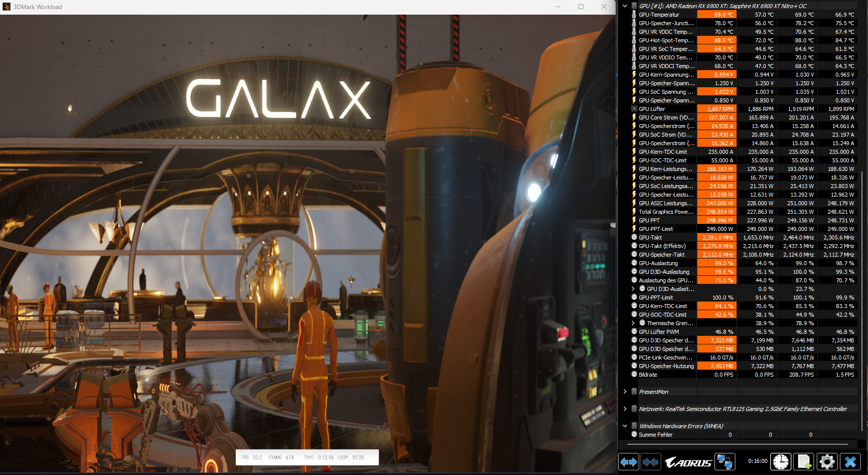Viewport: 868px width, 475px height.
Task: Create a logfile with the report-plus icon
Action: coord(804,461)
